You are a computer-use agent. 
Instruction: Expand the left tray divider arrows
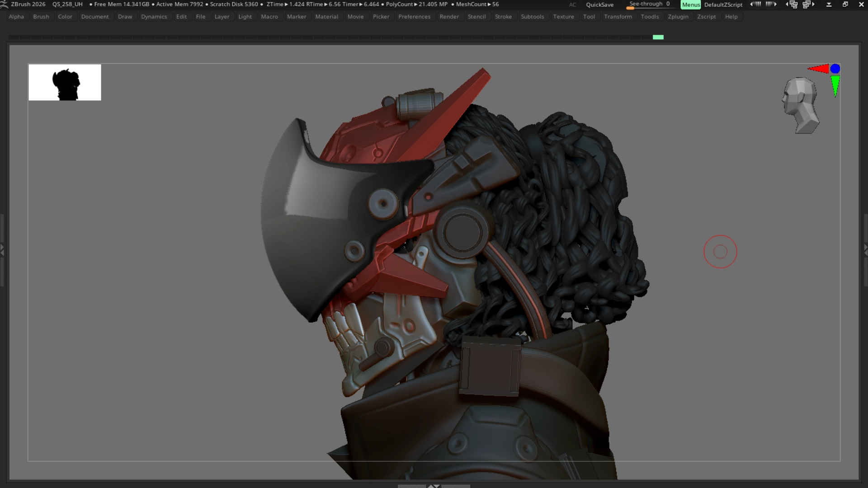pyautogui.click(x=2, y=249)
